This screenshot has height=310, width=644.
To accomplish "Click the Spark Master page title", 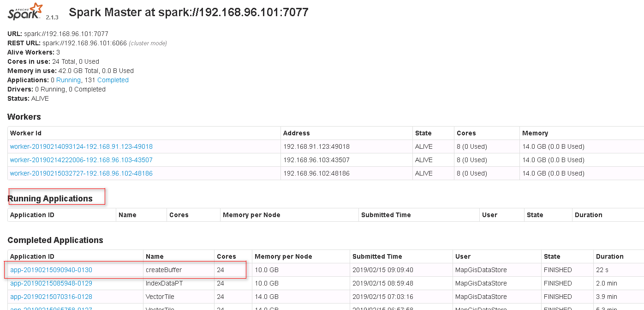I will tap(189, 12).
